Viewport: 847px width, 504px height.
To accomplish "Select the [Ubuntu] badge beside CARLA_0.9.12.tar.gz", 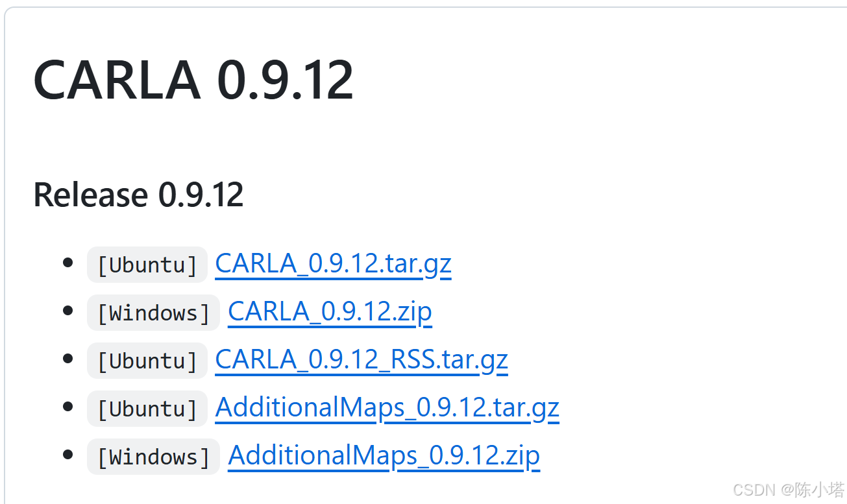I will pos(147,264).
